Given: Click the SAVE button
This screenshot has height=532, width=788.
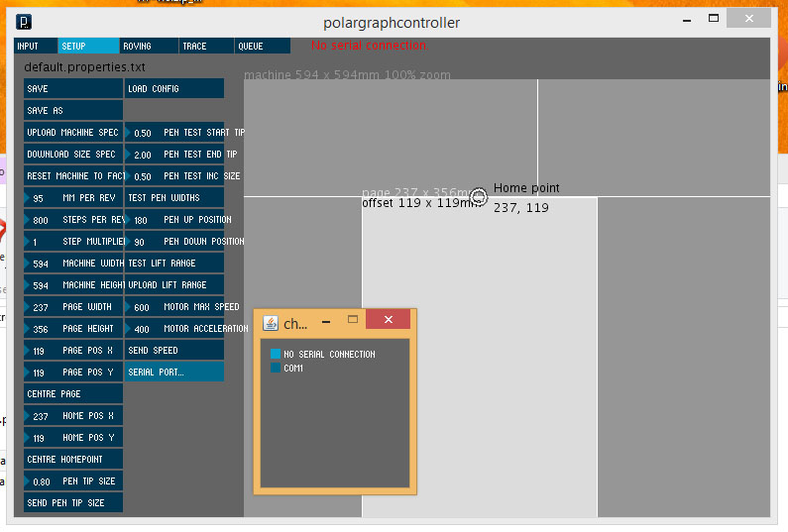Looking at the screenshot, I should [73, 88].
